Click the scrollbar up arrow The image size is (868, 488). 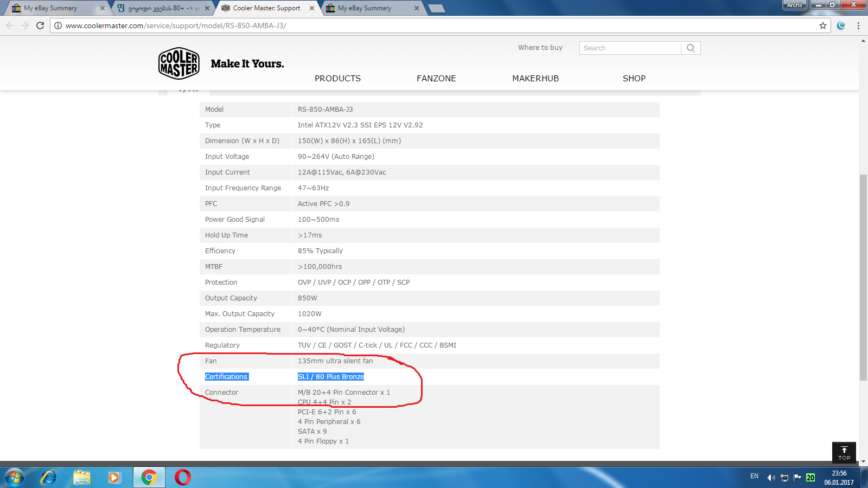click(863, 41)
